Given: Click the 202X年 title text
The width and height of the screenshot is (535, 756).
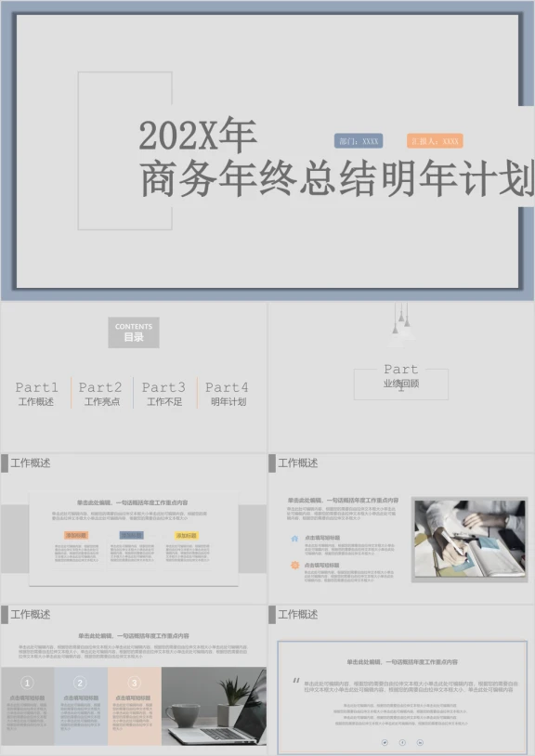Looking at the screenshot, I should point(198,136).
